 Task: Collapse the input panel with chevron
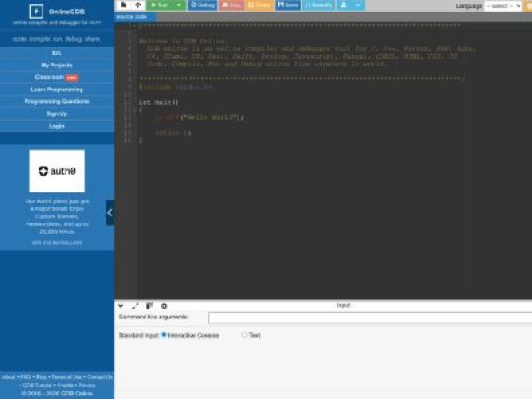pyautogui.click(x=121, y=306)
